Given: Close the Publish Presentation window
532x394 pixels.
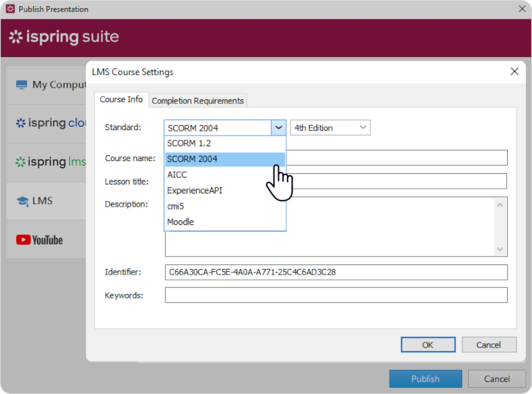Looking at the screenshot, I should (x=522, y=9).
